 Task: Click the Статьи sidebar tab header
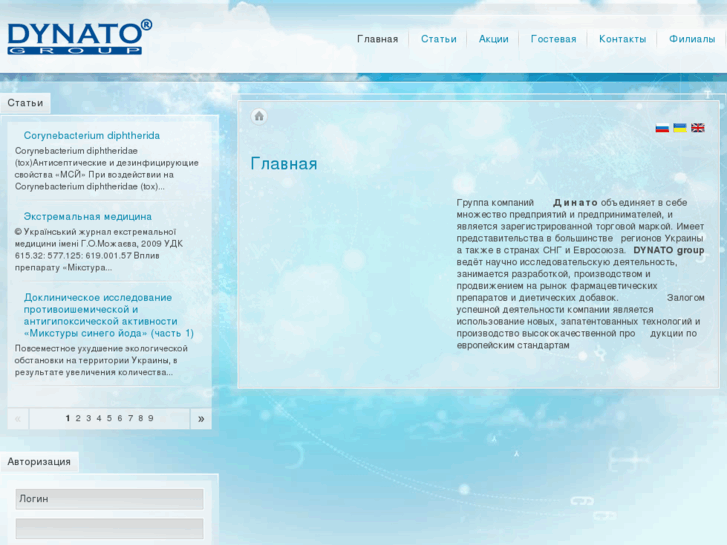pos(26,103)
